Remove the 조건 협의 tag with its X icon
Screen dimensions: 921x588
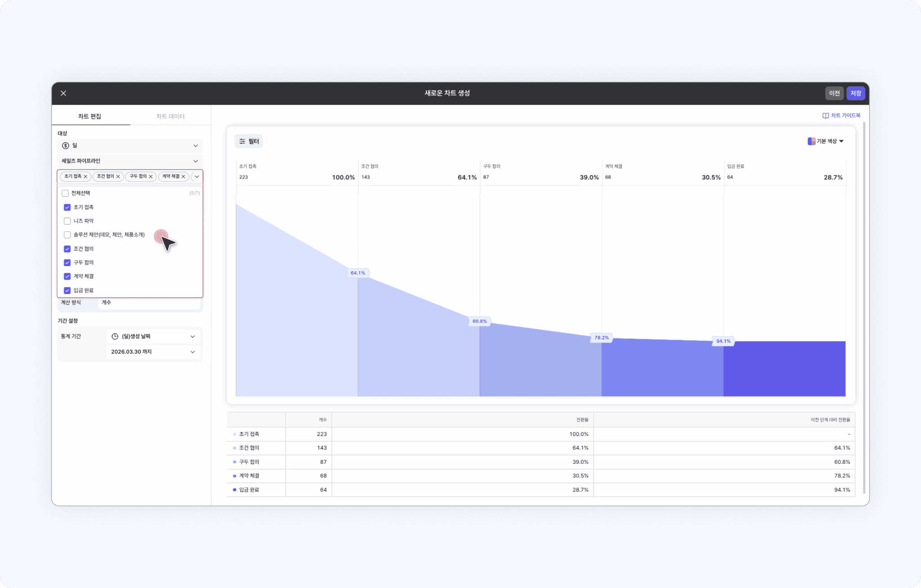point(118,177)
